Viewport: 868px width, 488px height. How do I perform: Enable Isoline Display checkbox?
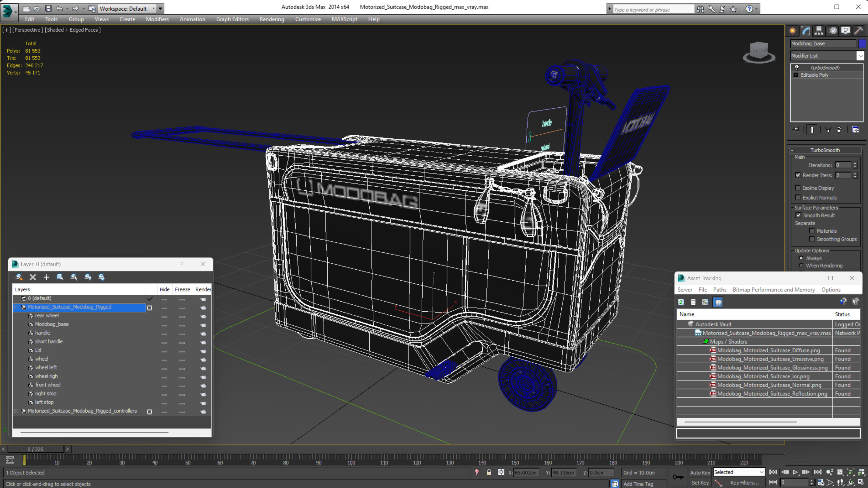798,188
